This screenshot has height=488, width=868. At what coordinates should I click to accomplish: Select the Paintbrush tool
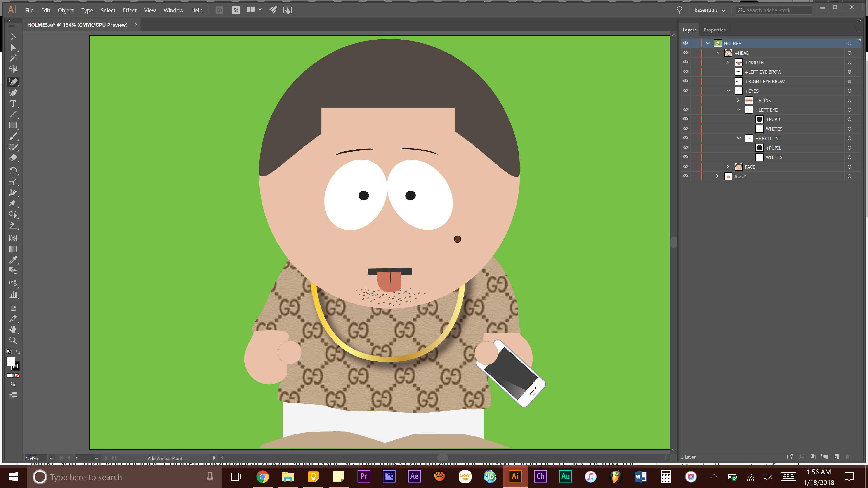[x=13, y=136]
